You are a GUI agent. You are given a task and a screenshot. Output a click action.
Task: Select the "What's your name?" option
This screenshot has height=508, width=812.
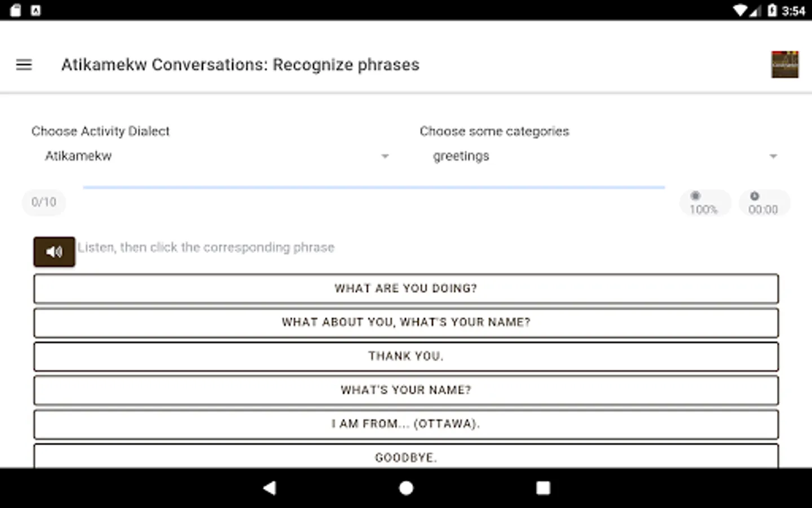tap(406, 390)
